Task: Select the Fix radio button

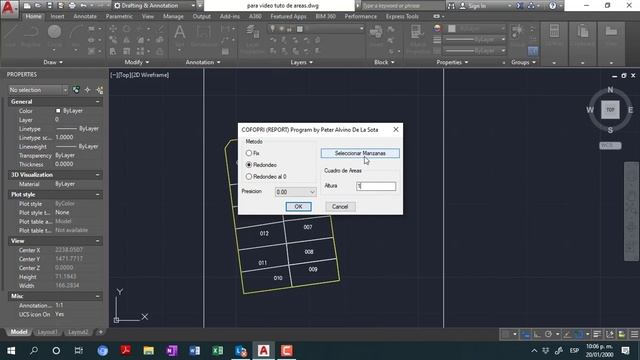Action: point(249,153)
